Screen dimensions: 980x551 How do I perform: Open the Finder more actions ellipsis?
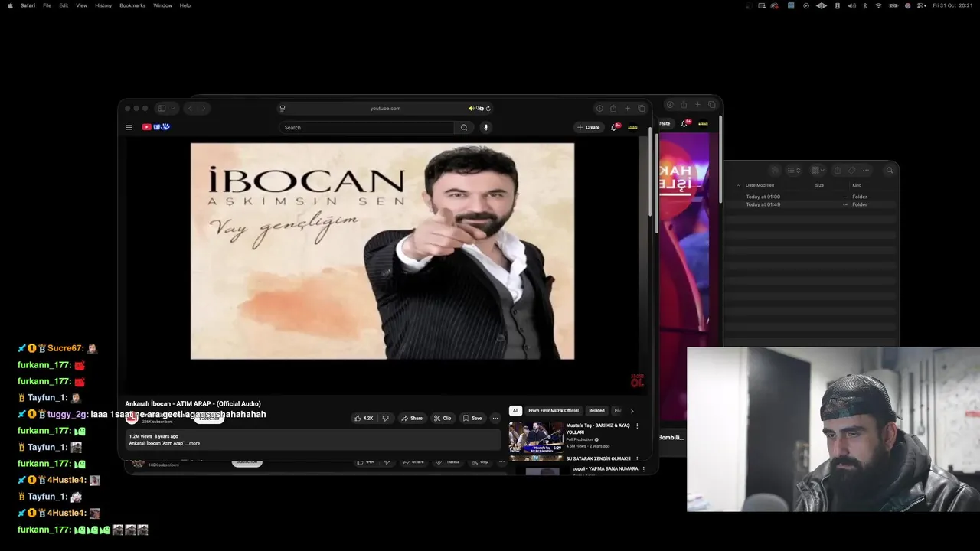pyautogui.click(x=866, y=171)
